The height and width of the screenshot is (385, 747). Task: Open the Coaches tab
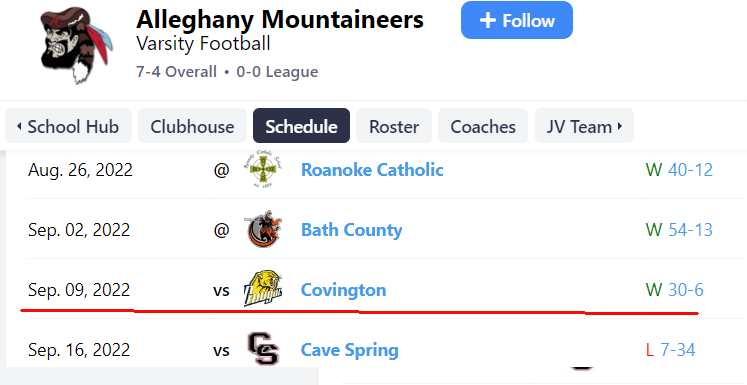[483, 126]
